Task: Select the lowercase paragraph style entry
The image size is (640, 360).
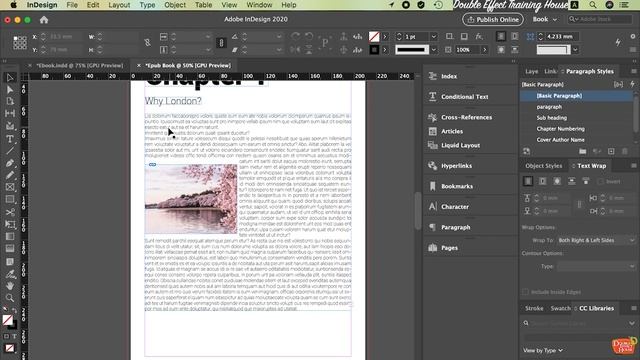Action: (549, 107)
